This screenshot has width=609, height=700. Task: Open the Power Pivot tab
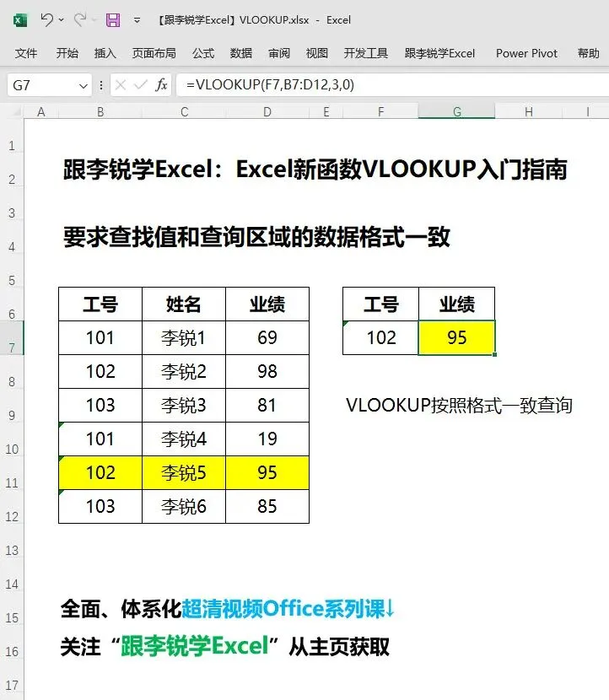[x=526, y=54]
